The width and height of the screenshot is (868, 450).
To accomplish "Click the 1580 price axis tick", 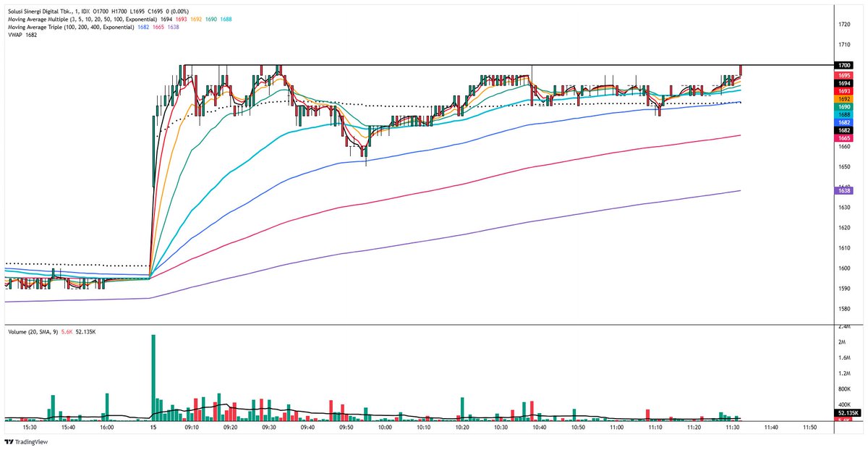I will click(x=844, y=308).
